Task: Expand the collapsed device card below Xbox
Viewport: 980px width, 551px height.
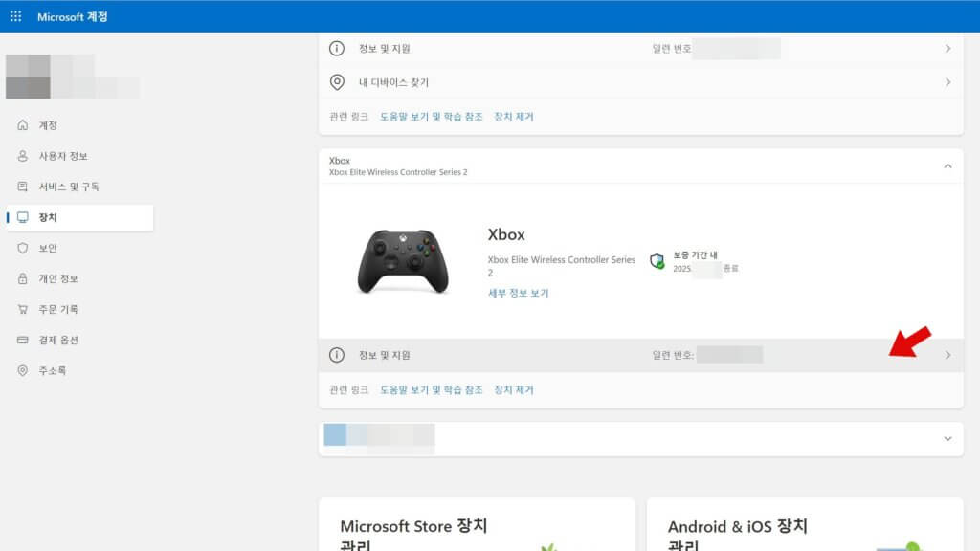Action: coord(947,439)
